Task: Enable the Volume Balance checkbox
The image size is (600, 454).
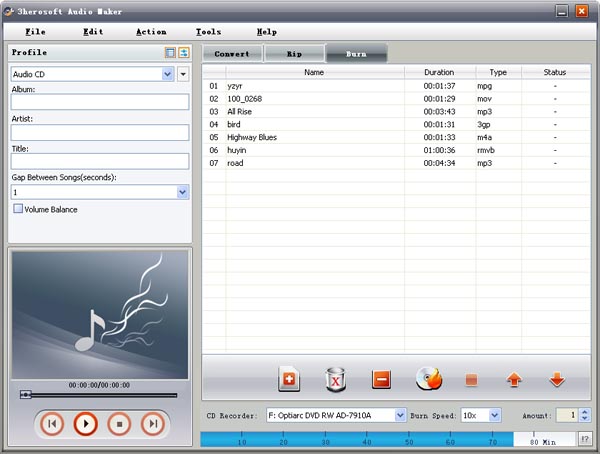Action: tap(18, 209)
